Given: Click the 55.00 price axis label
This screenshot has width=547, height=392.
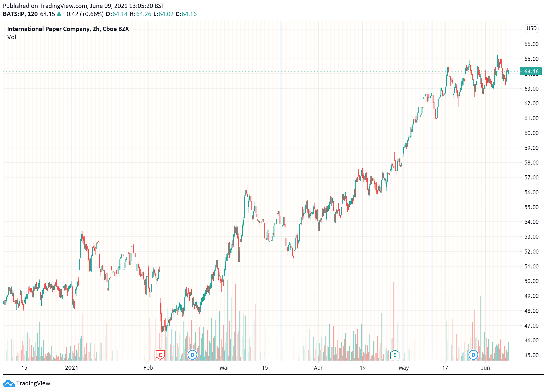Looking at the screenshot, I should (531, 207).
